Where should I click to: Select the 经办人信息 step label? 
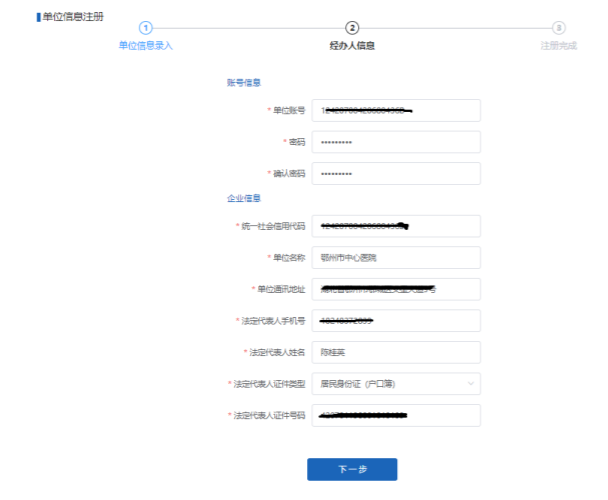coord(352,45)
